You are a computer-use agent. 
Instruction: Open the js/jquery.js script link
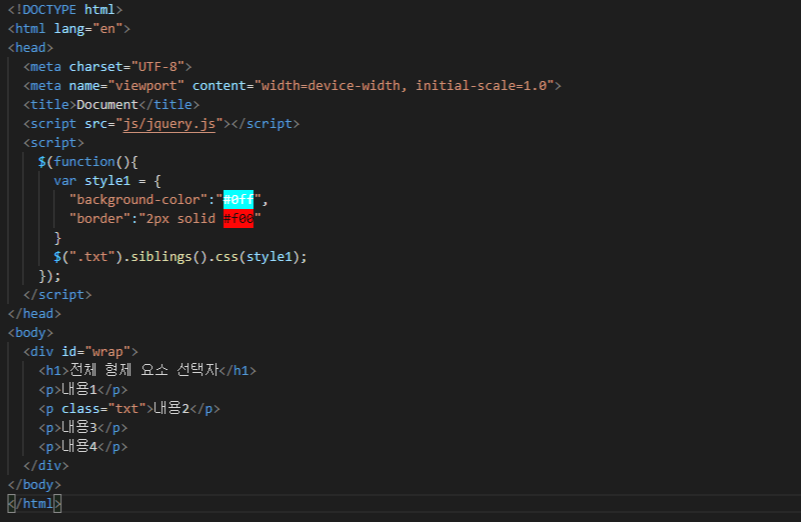(169, 124)
